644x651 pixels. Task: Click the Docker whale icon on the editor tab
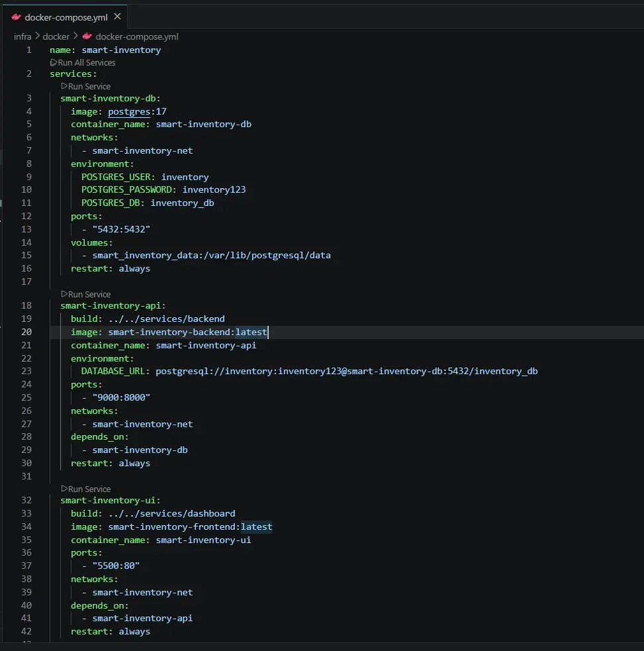17,15
